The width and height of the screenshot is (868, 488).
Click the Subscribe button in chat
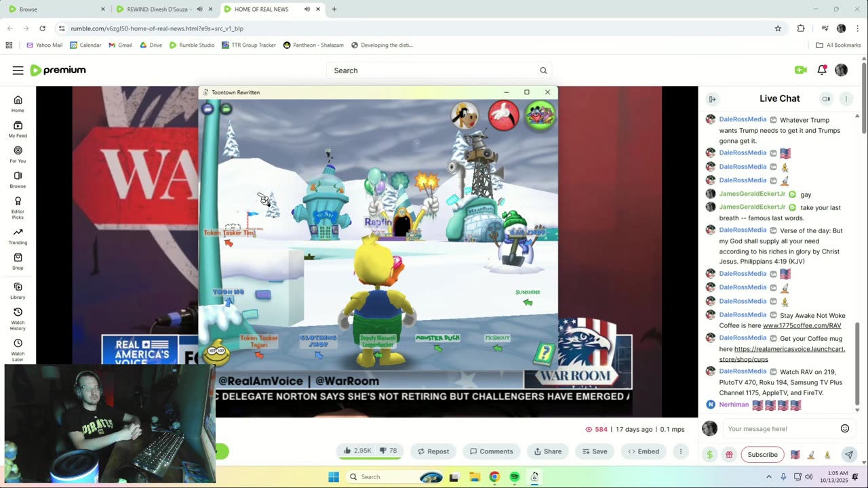pos(762,455)
